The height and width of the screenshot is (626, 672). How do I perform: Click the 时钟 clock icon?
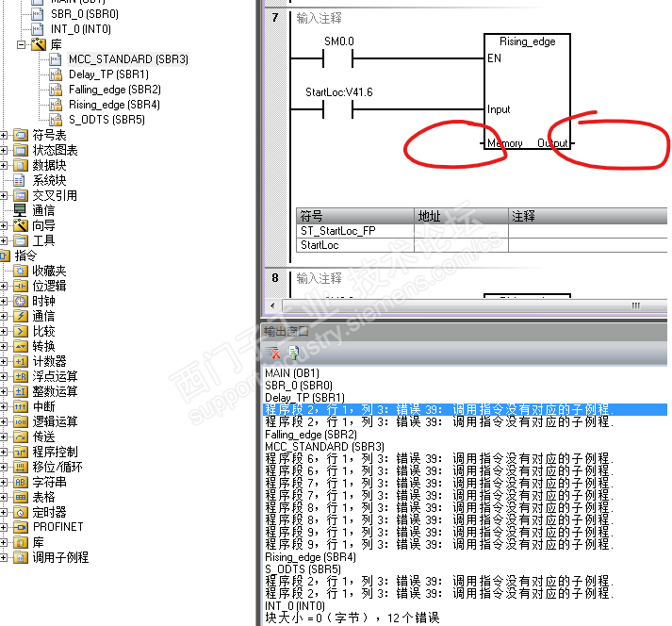(x=20, y=301)
